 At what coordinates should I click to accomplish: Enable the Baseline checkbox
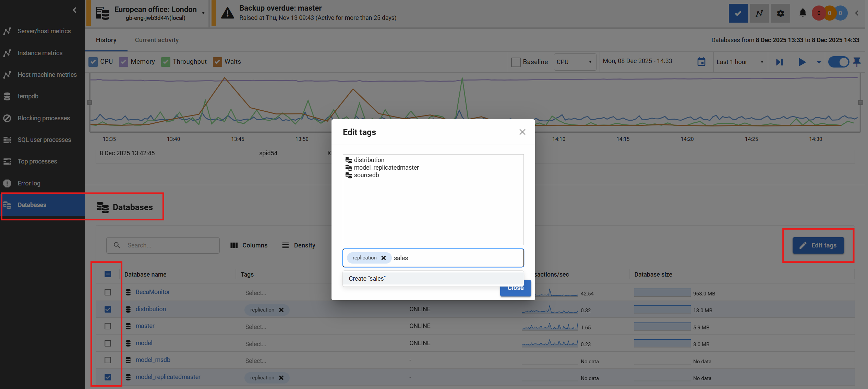tap(516, 62)
